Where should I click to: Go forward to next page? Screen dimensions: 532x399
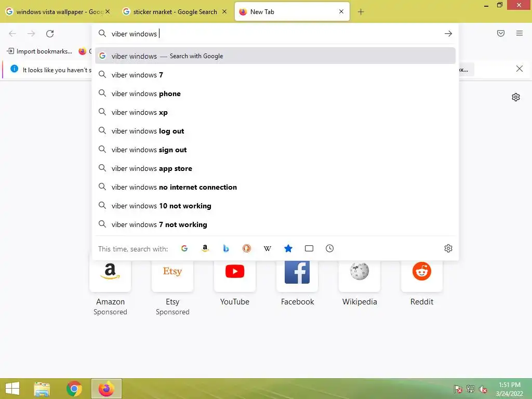click(x=31, y=34)
